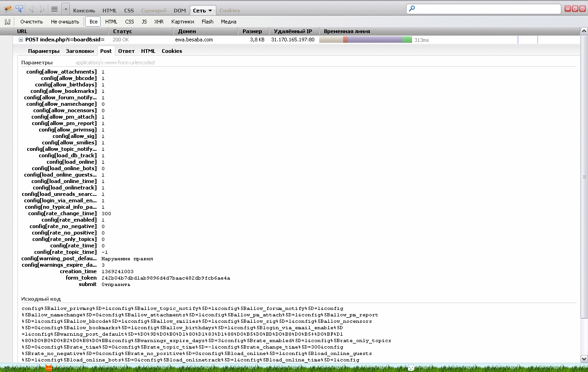
Task: Collapse the POST index.php request row
Action: click(21, 40)
